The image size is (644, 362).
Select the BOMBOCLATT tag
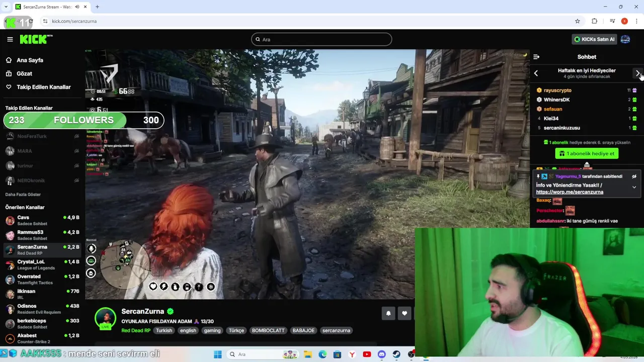coord(268,330)
